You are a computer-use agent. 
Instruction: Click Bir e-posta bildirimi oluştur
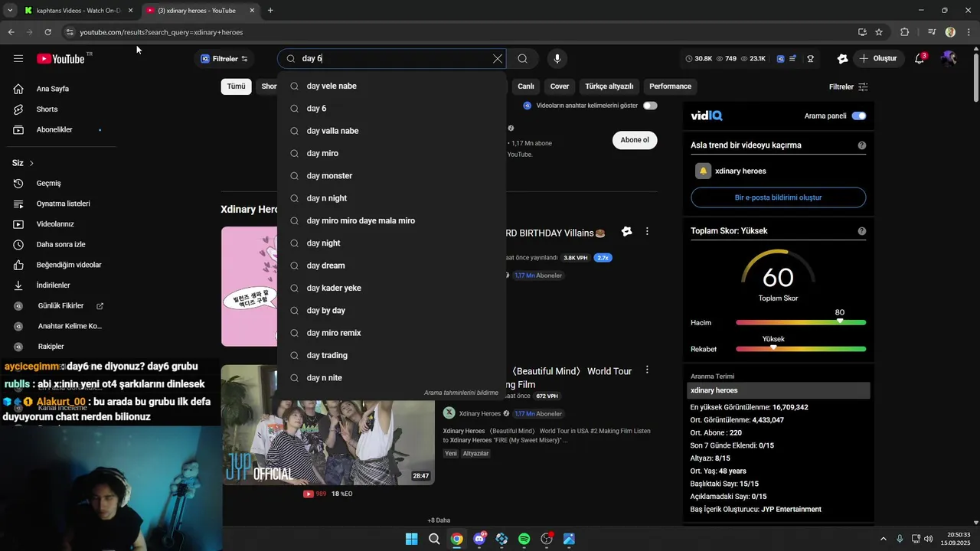click(x=778, y=197)
